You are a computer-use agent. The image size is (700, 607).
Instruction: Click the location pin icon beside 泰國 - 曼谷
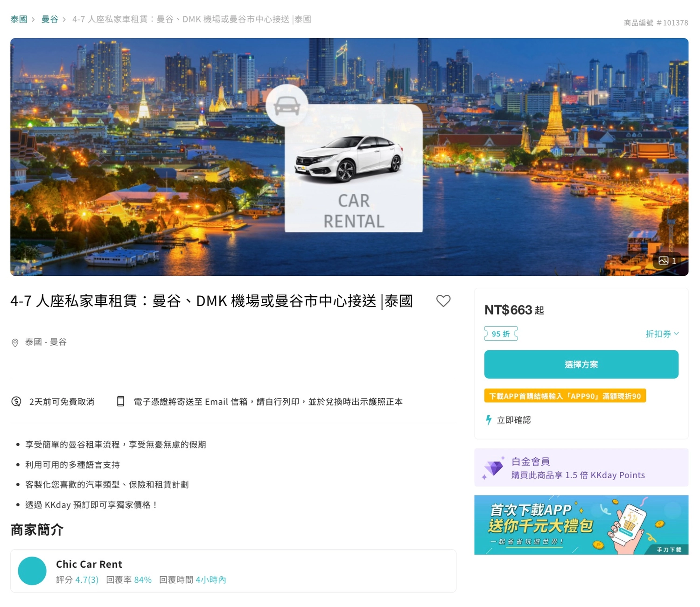(x=15, y=342)
